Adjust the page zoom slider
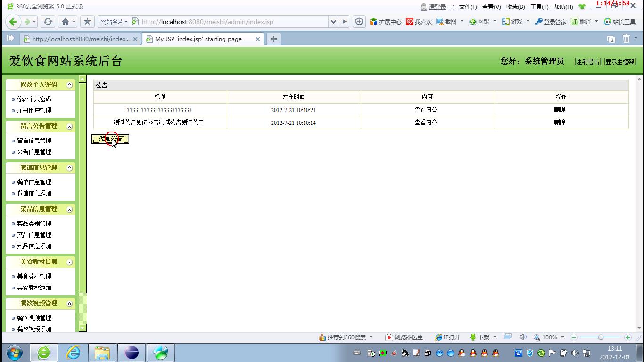 [601, 337]
